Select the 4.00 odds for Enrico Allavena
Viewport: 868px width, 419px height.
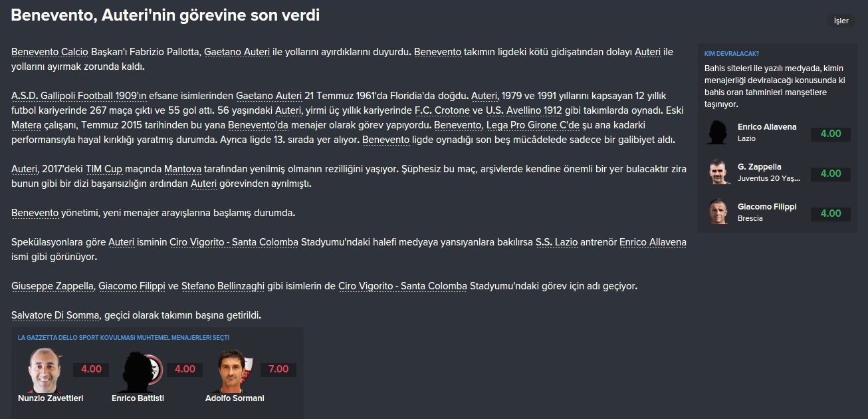831,134
